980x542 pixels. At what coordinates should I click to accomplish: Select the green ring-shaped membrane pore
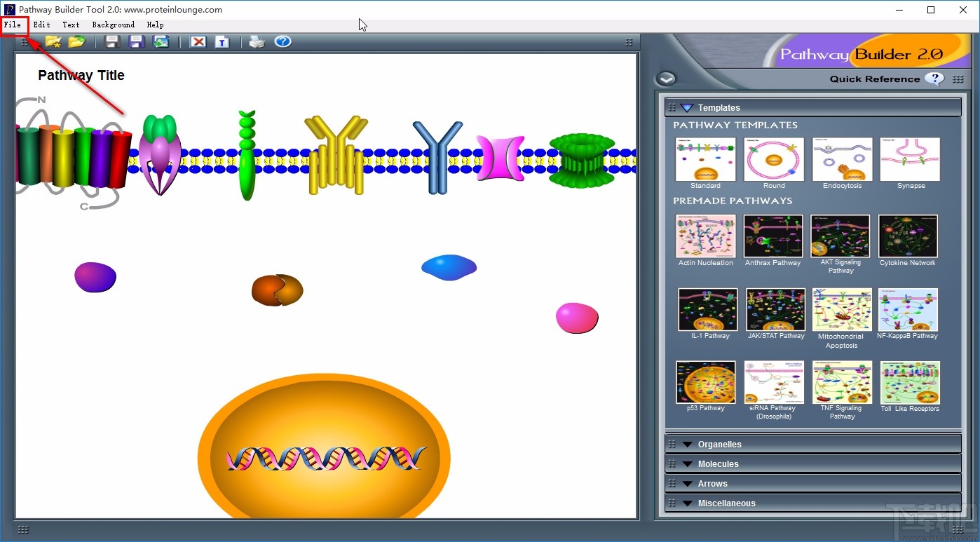(x=582, y=161)
